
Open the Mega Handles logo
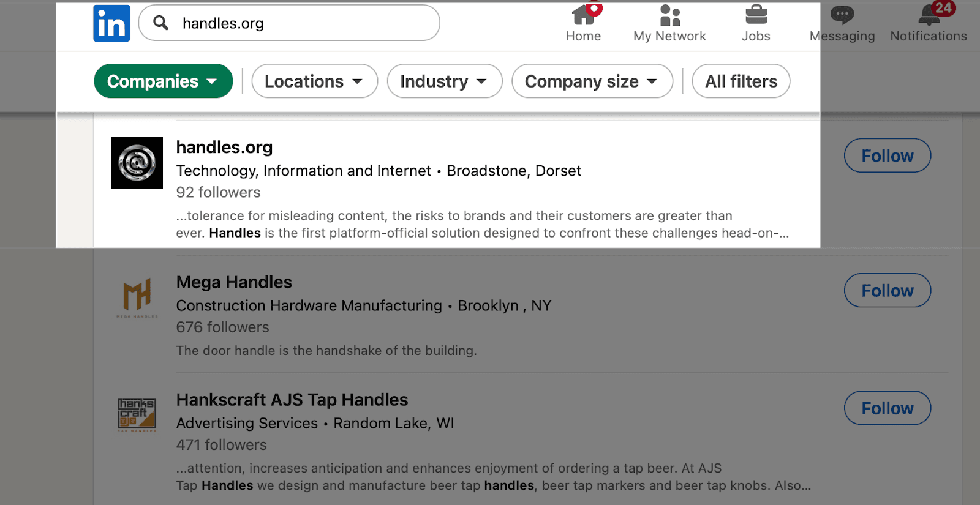(137, 297)
